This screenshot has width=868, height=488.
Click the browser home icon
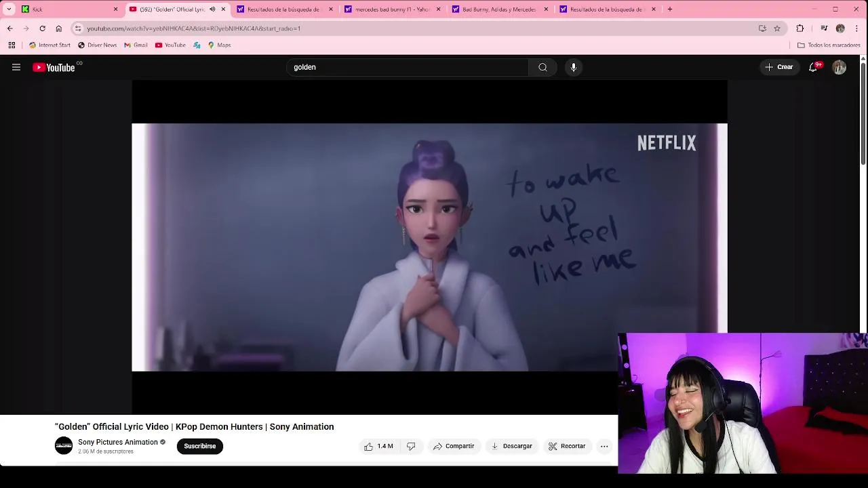pyautogui.click(x=58, y=28)
